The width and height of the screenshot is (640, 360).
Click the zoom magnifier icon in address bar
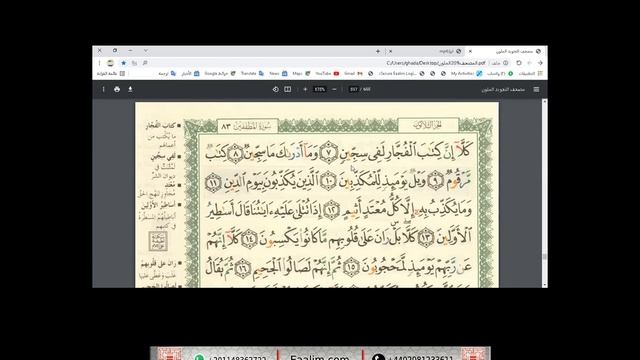click(145, 63)
